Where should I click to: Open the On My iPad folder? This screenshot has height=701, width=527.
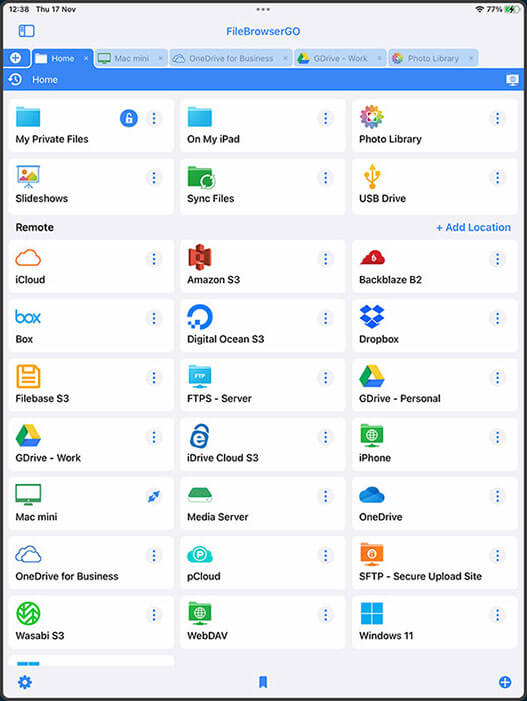tap(262, 126)
